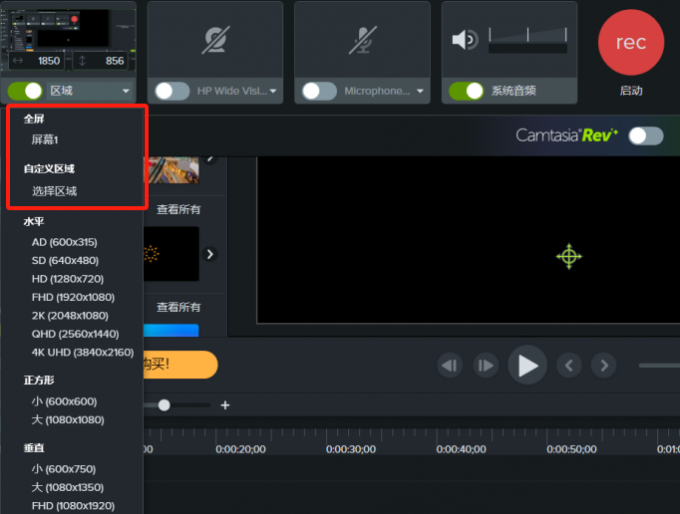This screenshot has width=680, height=514.
Task: Click timeline ruler at 0:00:30;00
Action: 351,449
